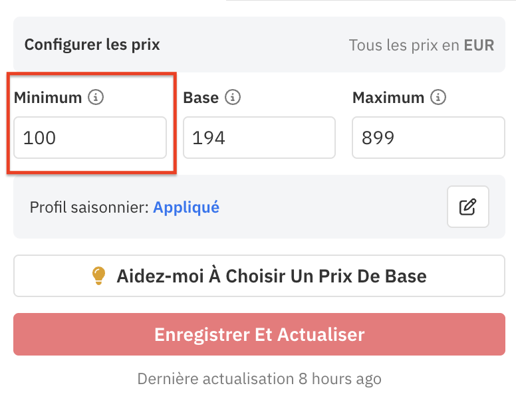Click the Configurer les prix heading
516x420 pixels.
click(x=92, y=45)
